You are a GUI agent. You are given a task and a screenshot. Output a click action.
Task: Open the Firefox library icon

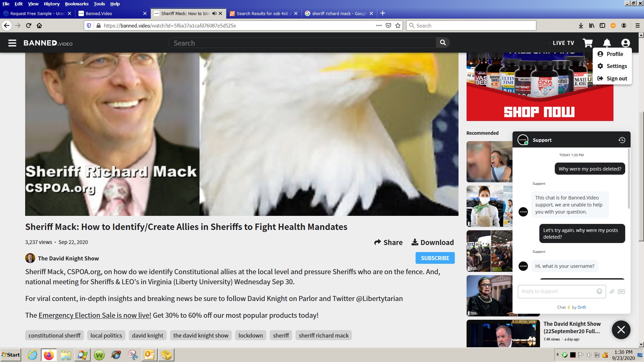pos(592,25)
